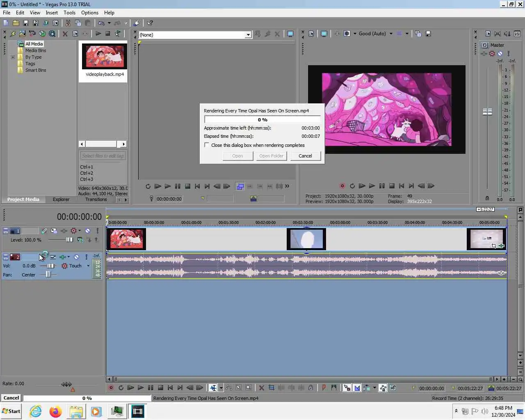This screenshot has height=420, width=525.
Task: Click the timeline transport Record button
Action: point(111,388)
